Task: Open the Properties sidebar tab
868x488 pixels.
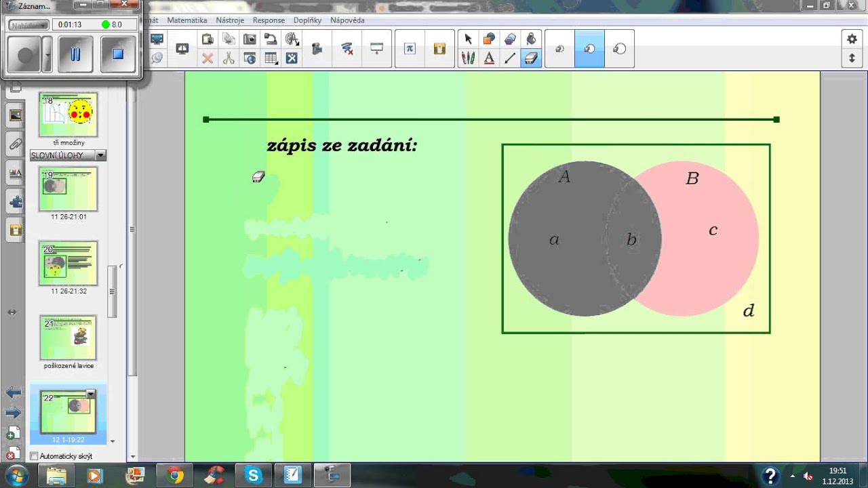Action: [x=15, y=173]
